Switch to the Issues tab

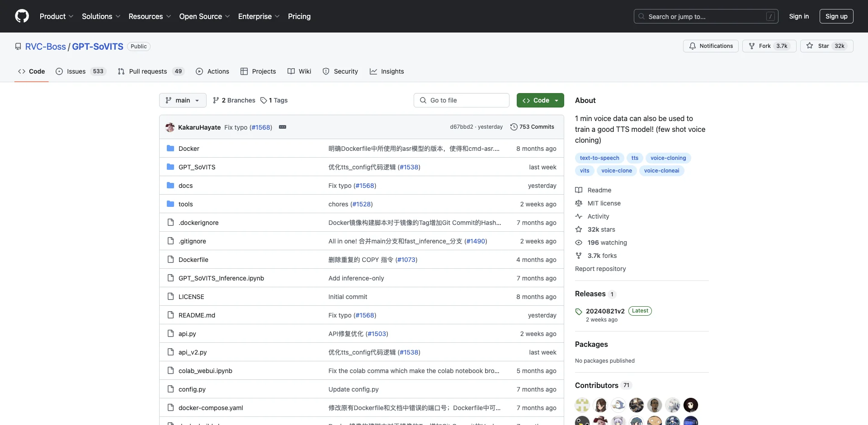80,71
